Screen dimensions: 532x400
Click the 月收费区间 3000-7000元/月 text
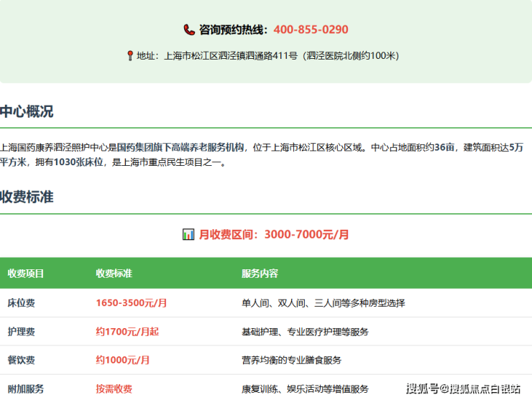point(274,234)
